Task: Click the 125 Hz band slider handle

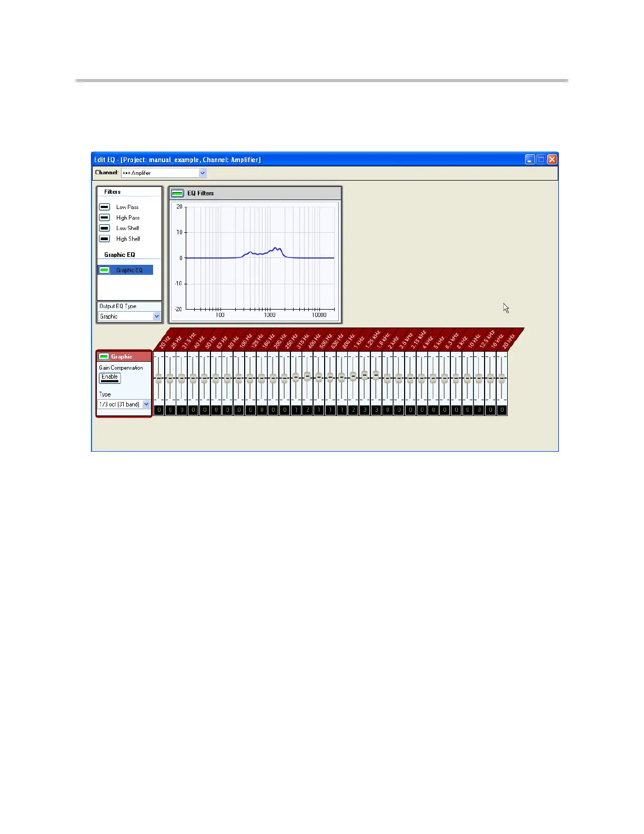Action: 250,378
